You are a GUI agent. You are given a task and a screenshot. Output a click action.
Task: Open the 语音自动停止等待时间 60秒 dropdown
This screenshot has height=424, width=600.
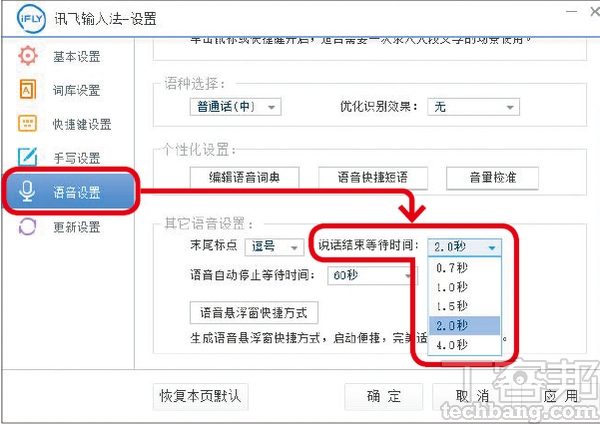click(372, 276)
